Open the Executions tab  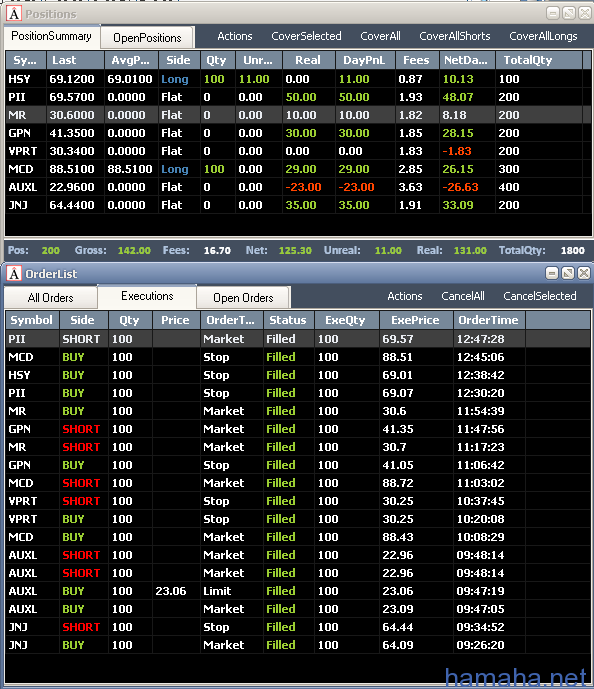[x=147, y=296]
